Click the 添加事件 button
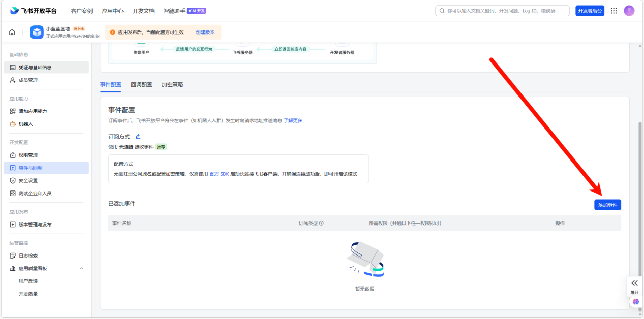 pyautogui.click(x=607, y=204)
